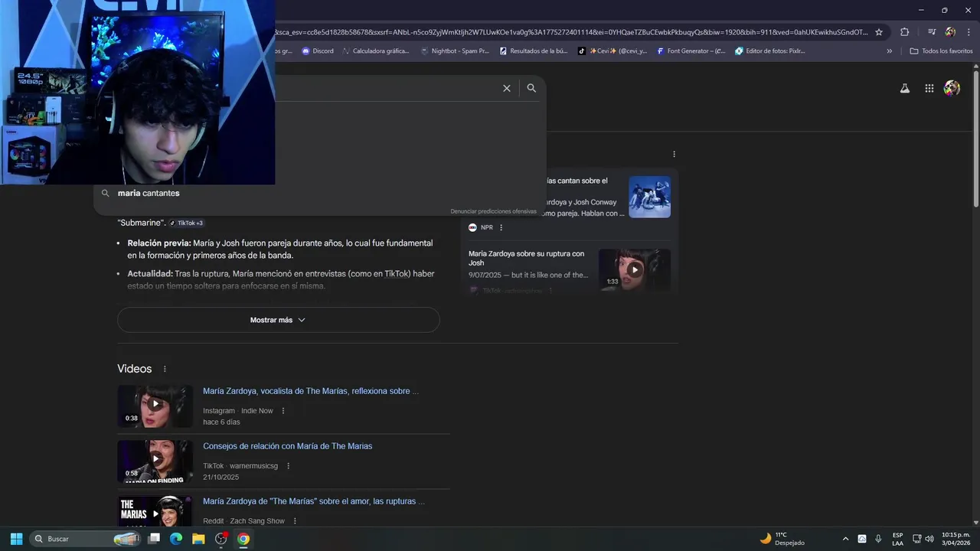Expand overview with Mostrar más

click(279, 320)
